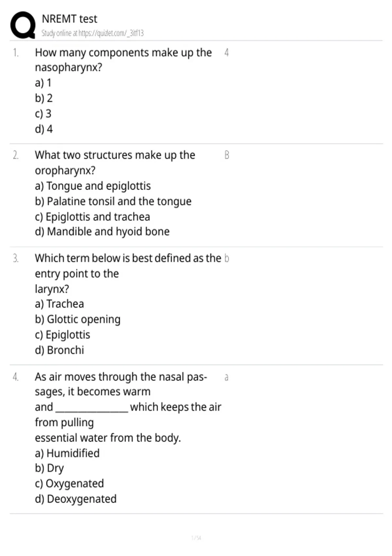Choose d) Bronchi option
The image size is (392, 556).
59,350
